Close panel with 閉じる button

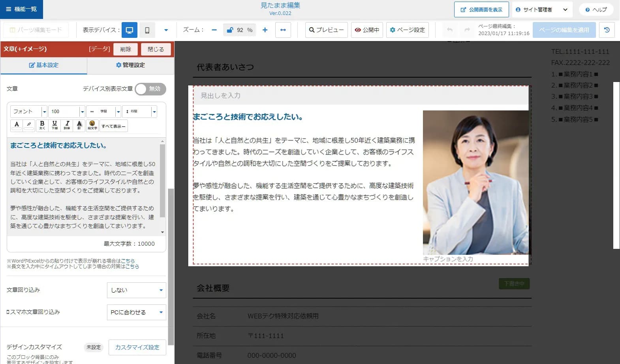click(x=156, y=49)
